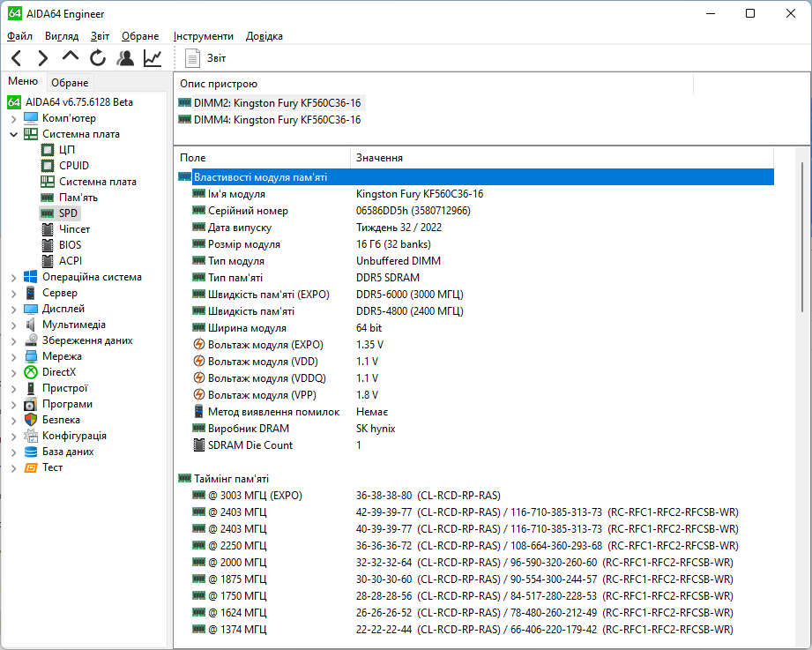Expand the Мережа tree node
This screenshot has width=812, height=650.
click(13, 357)
